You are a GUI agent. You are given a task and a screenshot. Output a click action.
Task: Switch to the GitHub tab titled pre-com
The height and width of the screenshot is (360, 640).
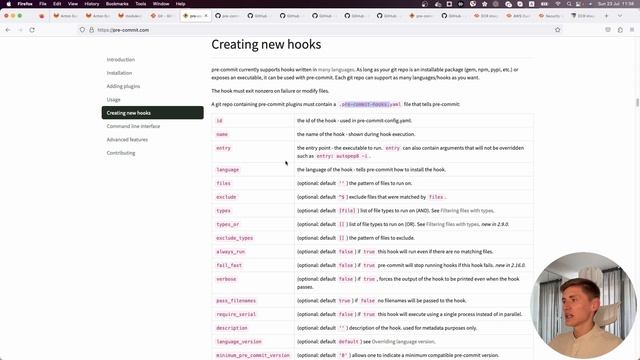227,16
